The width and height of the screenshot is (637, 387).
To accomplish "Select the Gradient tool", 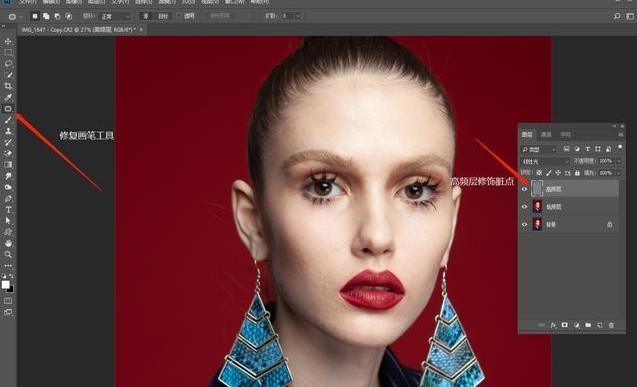I will (x=8, y=164).
